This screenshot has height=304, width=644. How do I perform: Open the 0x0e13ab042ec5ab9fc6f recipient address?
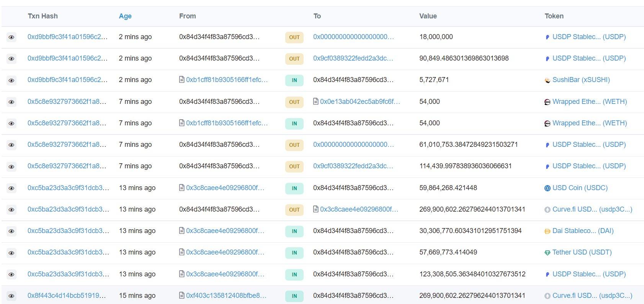click(x=360, y=102)
